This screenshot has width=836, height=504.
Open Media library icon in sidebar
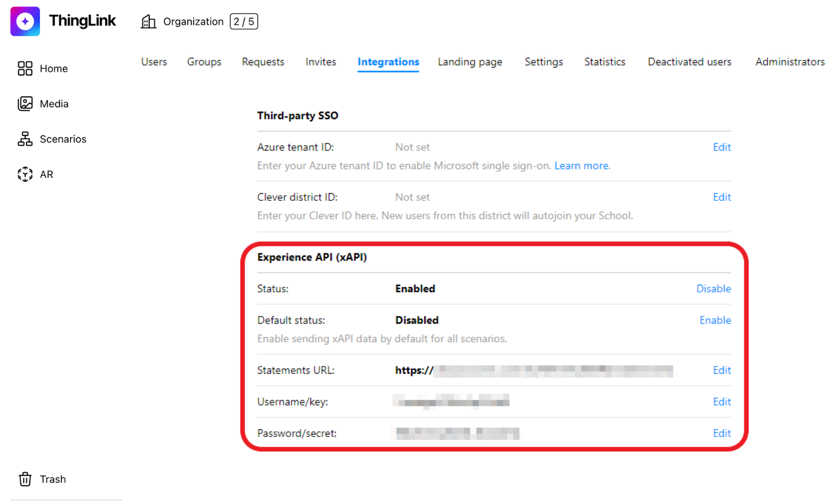(x=25, y=104)
